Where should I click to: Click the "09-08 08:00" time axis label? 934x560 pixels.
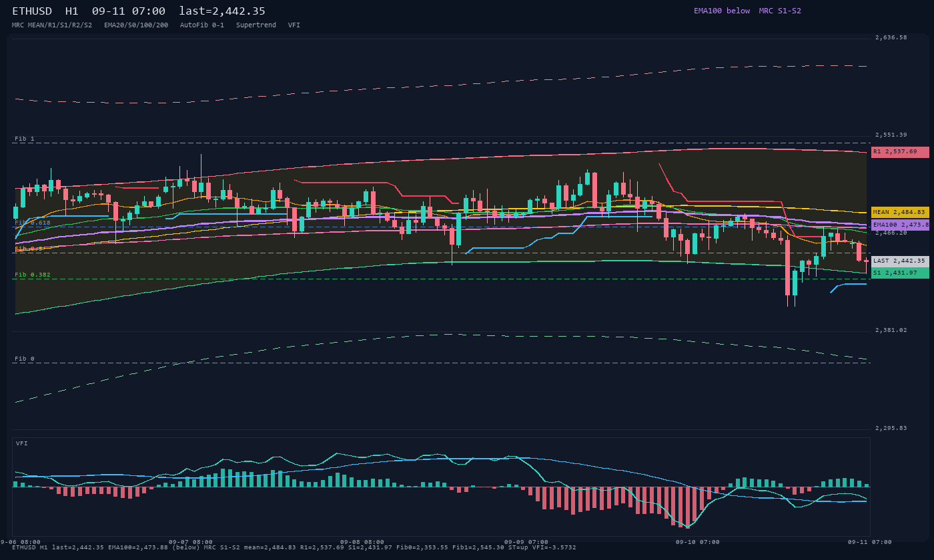(x=362, y=542)
